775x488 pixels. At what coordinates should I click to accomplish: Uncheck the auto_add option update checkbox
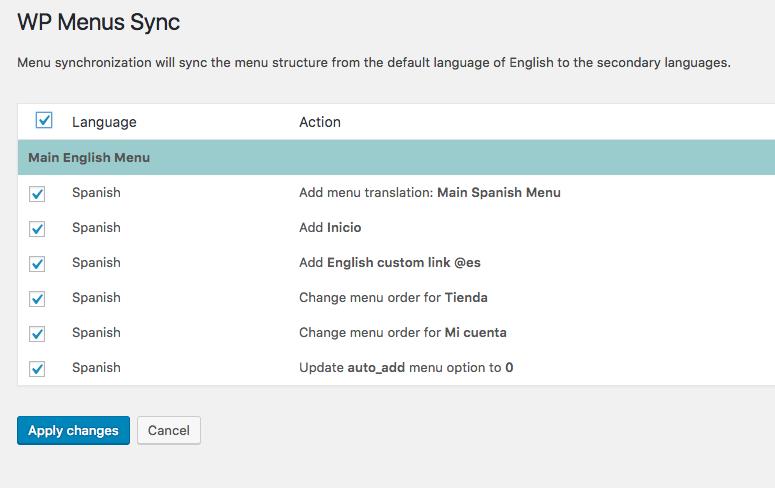38,368
